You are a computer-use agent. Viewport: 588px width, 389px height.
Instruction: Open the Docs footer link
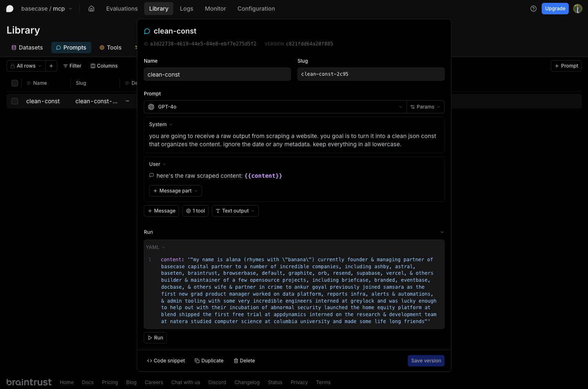tap(88, 382)
